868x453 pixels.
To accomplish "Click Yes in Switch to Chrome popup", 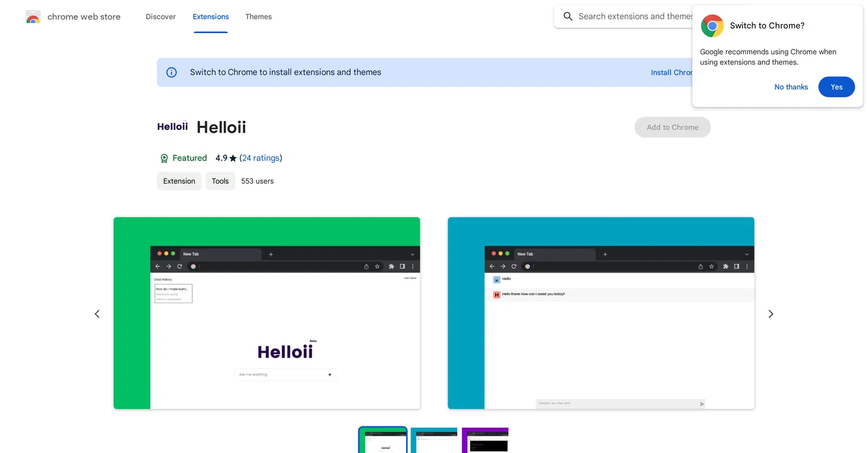I will [837, 87].
